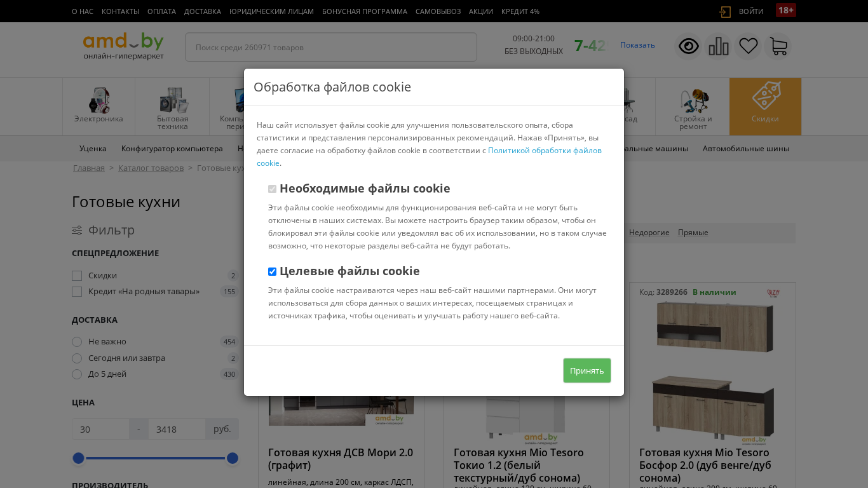Go to Каталог товаров breadcrumb
This screenshot has height=488, width=868.
coord(151,168)
